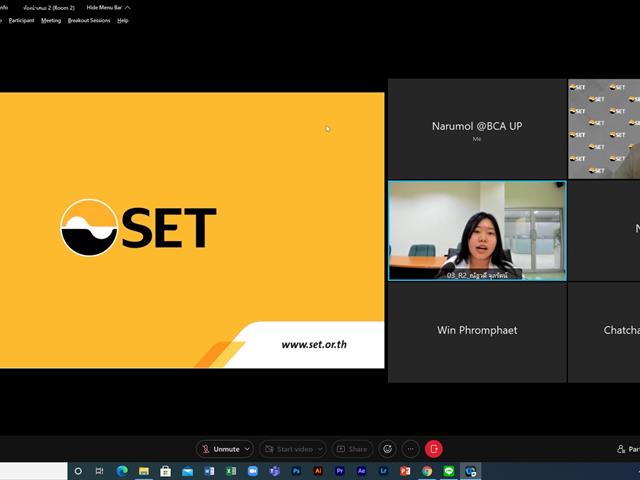This screenshot has height=480, width=640.
Task: Open the Participants panel button
Action: (628, 449)
